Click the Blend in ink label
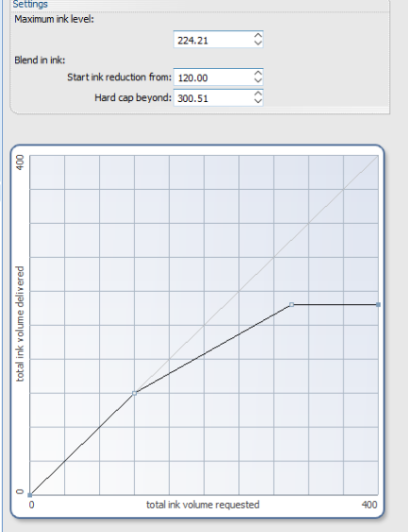408x532 pixels. [x=40, y=60]
